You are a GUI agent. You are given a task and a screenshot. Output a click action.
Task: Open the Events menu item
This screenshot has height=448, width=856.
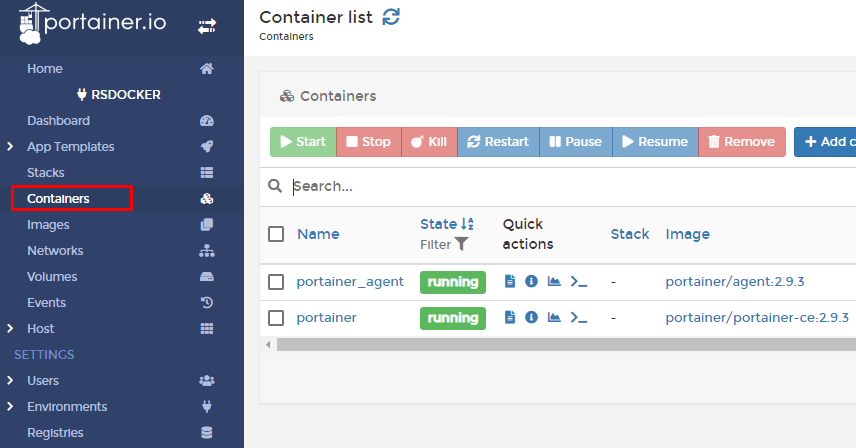pyautogui.click(x=46, y=303)
